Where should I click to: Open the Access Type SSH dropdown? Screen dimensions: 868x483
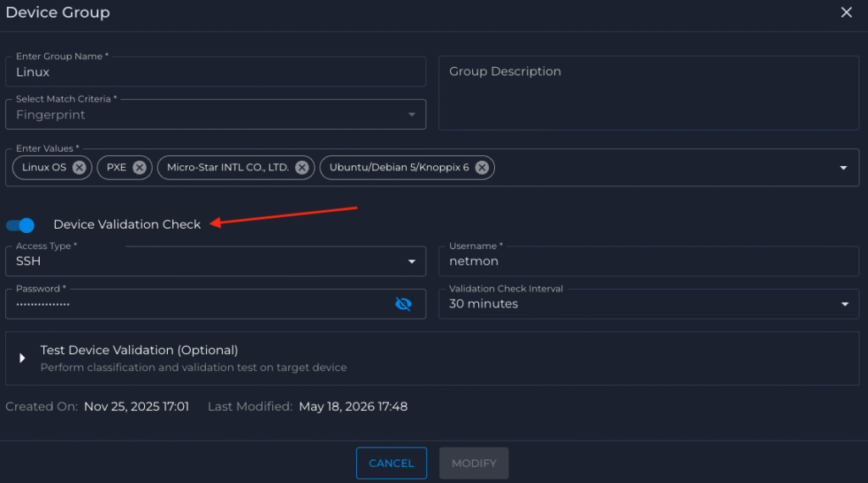pos(215,261)
